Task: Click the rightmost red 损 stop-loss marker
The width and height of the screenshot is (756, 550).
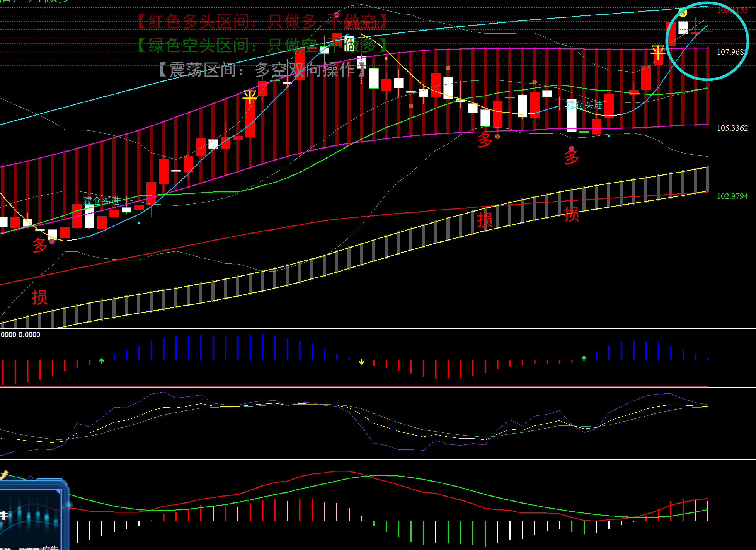Action: tap(571, 214)
